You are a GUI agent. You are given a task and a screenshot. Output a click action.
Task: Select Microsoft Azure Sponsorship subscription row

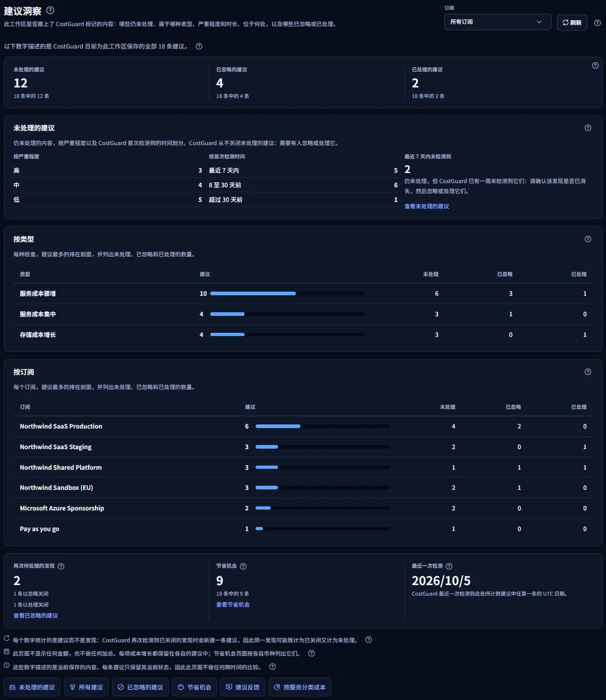303,508
